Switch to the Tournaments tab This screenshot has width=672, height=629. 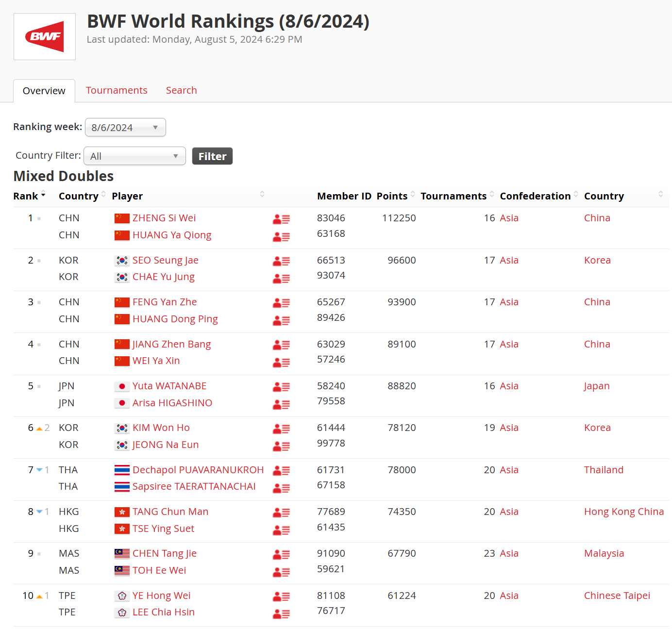click(x=117, y=90)
